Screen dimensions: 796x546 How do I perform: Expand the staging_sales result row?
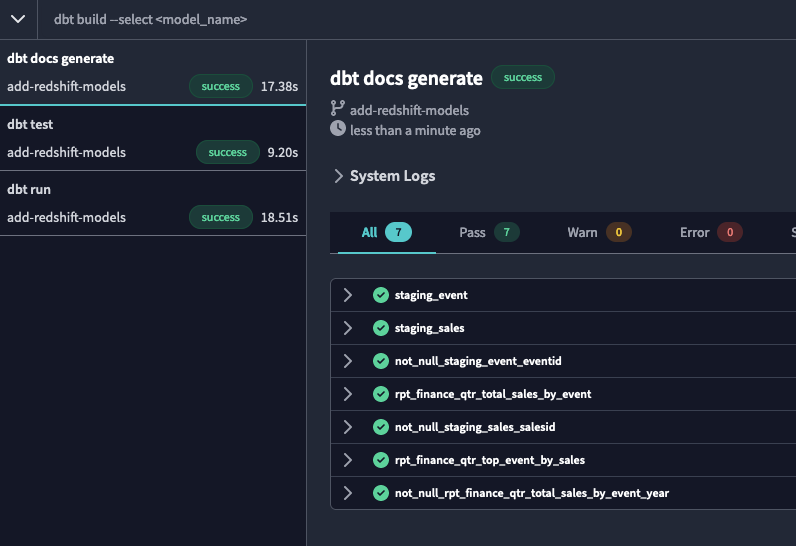pos(348,328)
